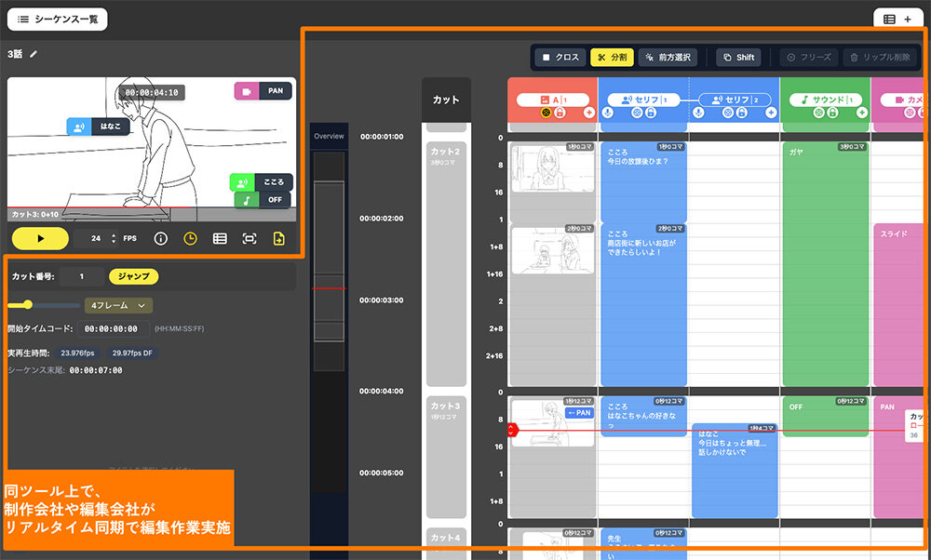Select the 前方選択 tool
Image resolution: width=931 pixels, height=560 pixels.
point(668,57)
